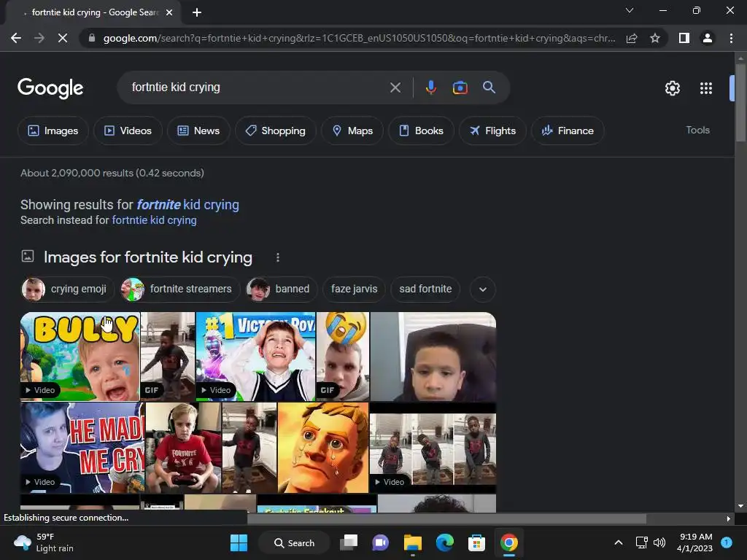Open File Explorer from taskbar
The image size is (747, 560).
413,542
